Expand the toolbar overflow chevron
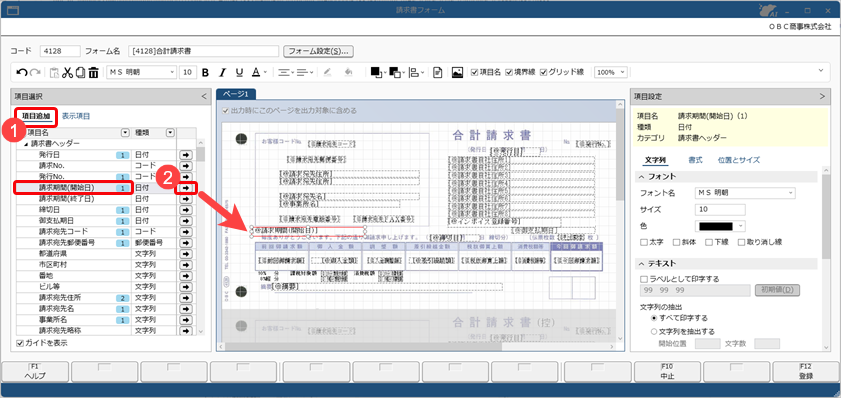The height and width of the screenshot is (398, 841). 820,70
